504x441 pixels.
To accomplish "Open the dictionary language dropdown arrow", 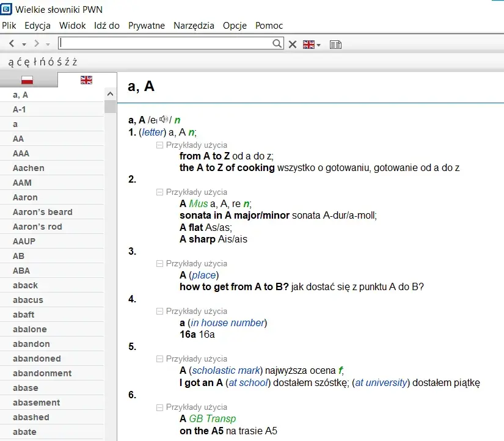I will point(318,45).
